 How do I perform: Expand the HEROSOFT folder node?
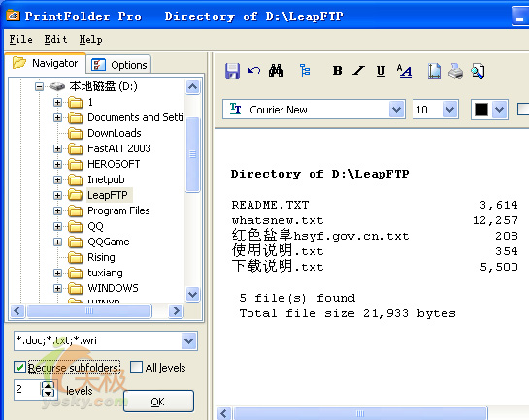pos(57,164)
